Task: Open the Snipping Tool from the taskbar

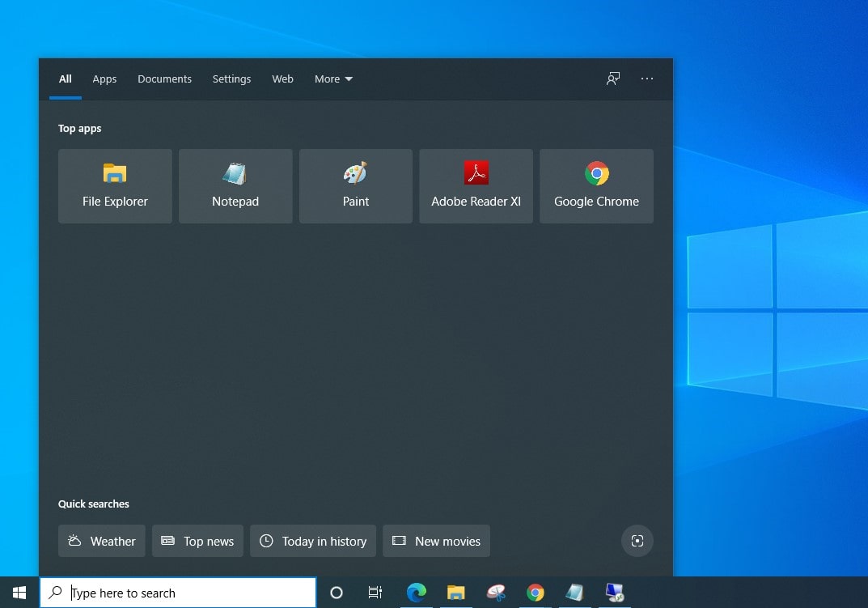Action: (496, 593)
